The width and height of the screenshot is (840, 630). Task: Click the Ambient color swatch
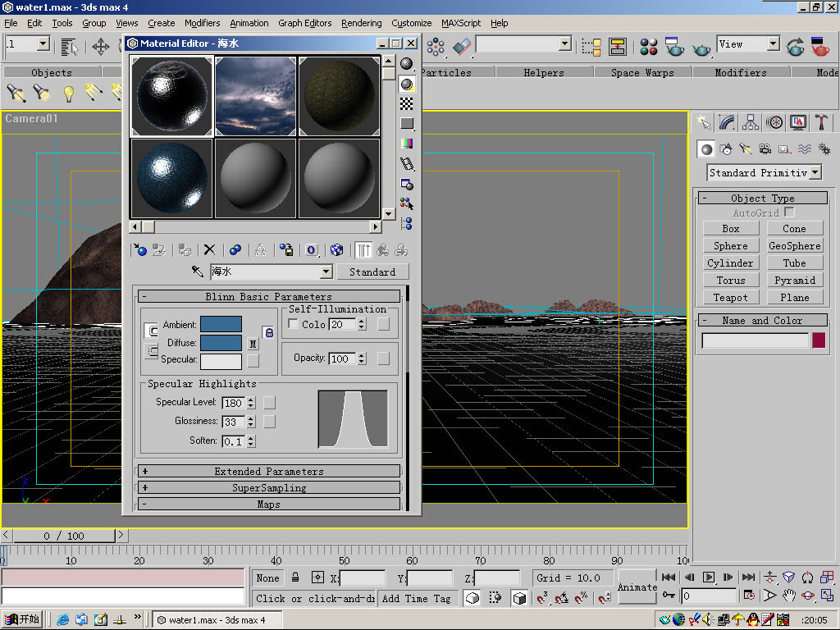click(221, 324)
